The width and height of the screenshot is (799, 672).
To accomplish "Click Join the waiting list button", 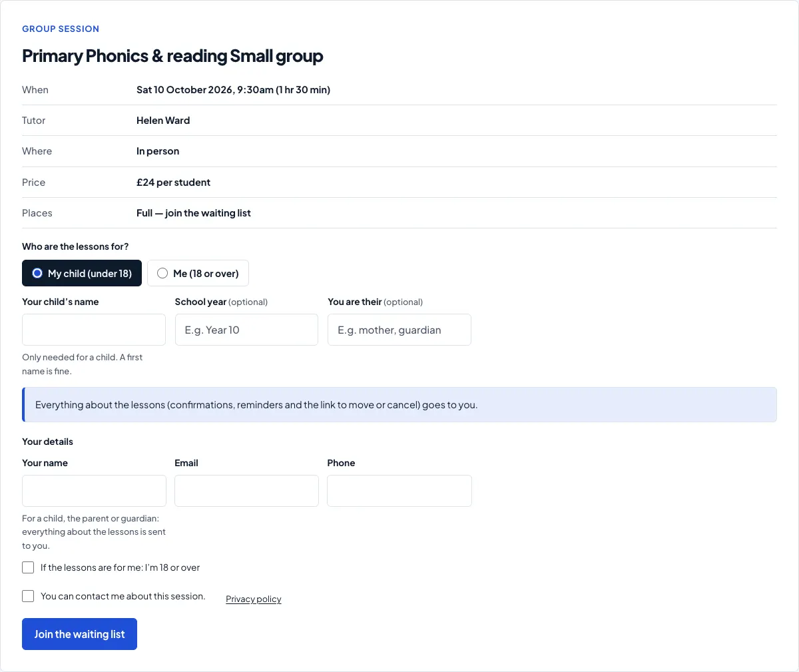I will pyautogui.click(x=79, y=634).
